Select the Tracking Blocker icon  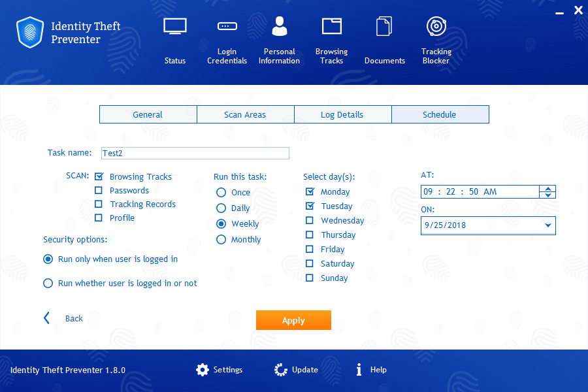[436, 33]
